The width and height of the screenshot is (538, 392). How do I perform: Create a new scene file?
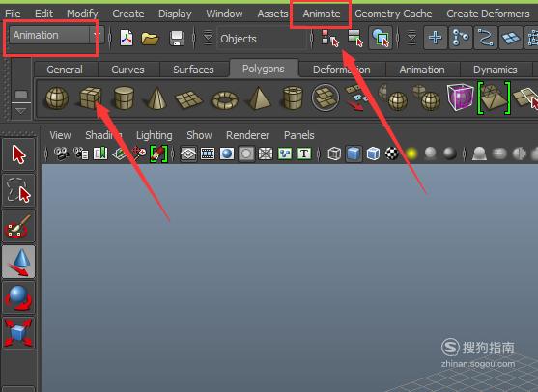(x=126, y=38)
